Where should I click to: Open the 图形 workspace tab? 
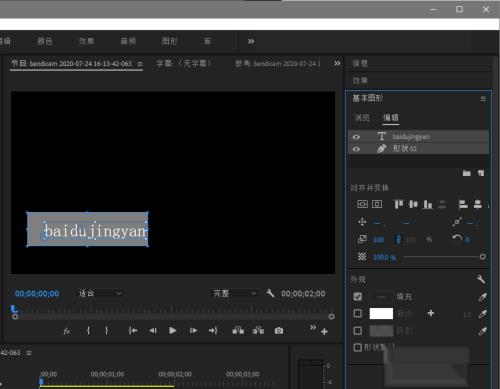click(x=169, y=41)
